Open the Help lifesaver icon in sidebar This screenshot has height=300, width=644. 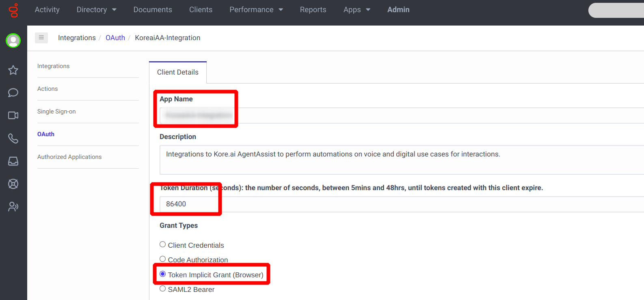[x=13, y=184]
